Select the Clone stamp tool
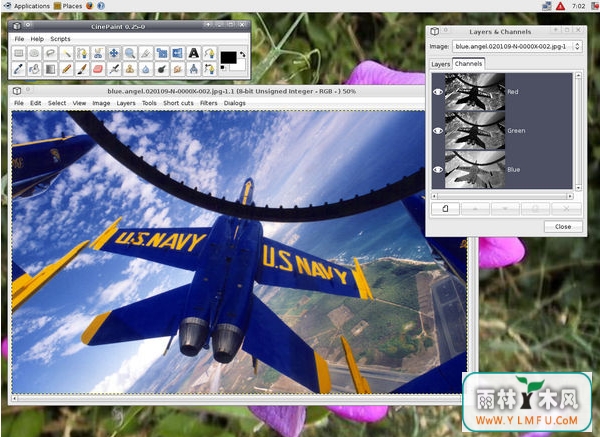This screenshot has height=437, width=600. 130,69
